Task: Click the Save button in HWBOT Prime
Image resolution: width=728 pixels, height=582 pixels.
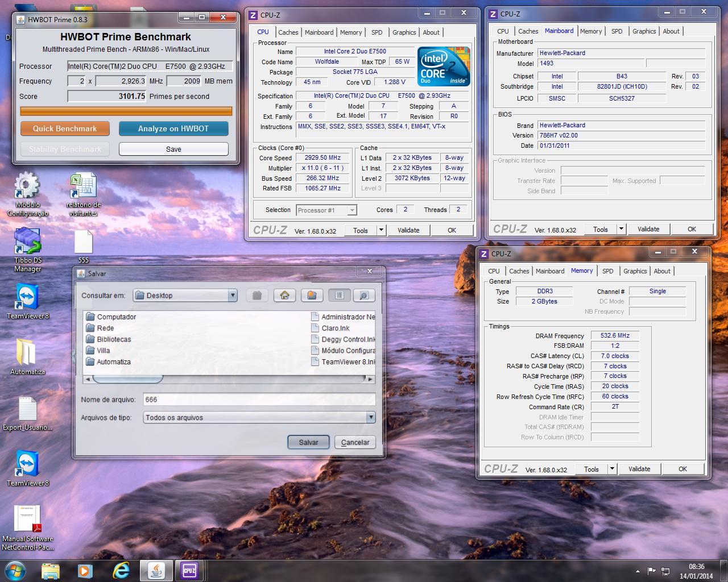Action: tap(173, 149)
